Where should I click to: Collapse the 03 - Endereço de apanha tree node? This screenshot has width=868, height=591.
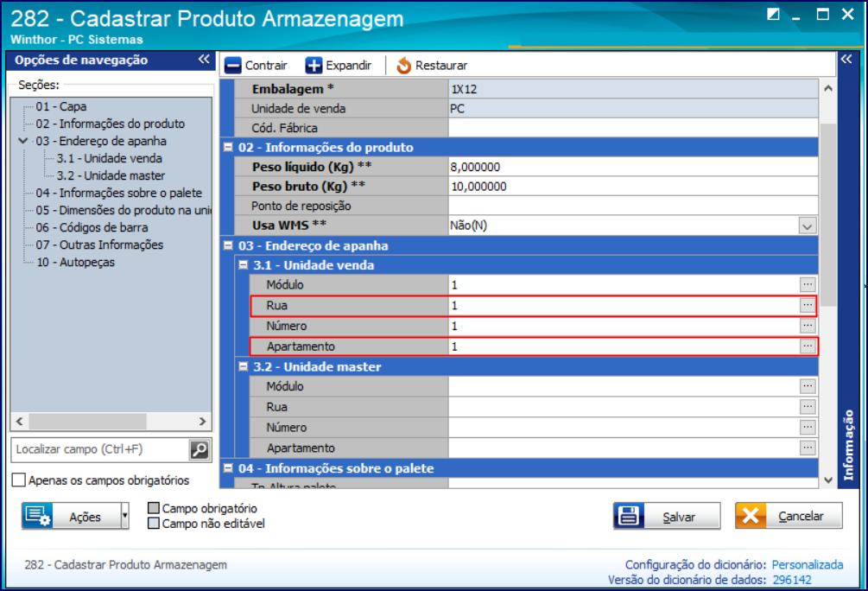(x=23, y=141)
